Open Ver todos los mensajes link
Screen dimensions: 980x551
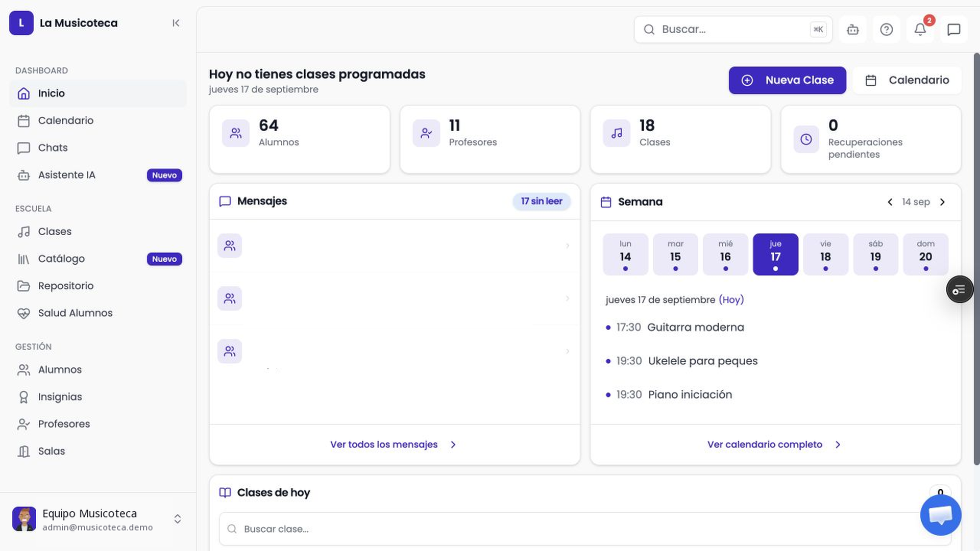(x=394, y=445)
